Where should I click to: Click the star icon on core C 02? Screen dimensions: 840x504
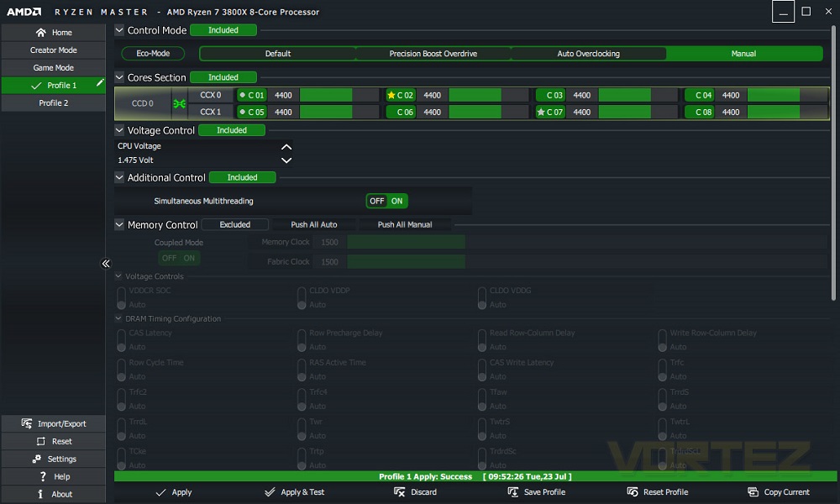391,95
